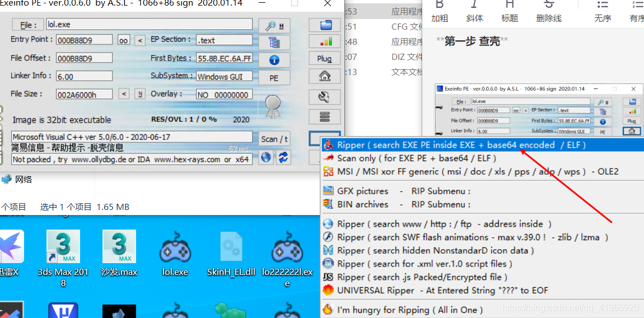Image resolution: width=644 pixels, height=318 pixels.
Task: Click the Microsoft Visual C++ detection result field
Action: point(132,137)
